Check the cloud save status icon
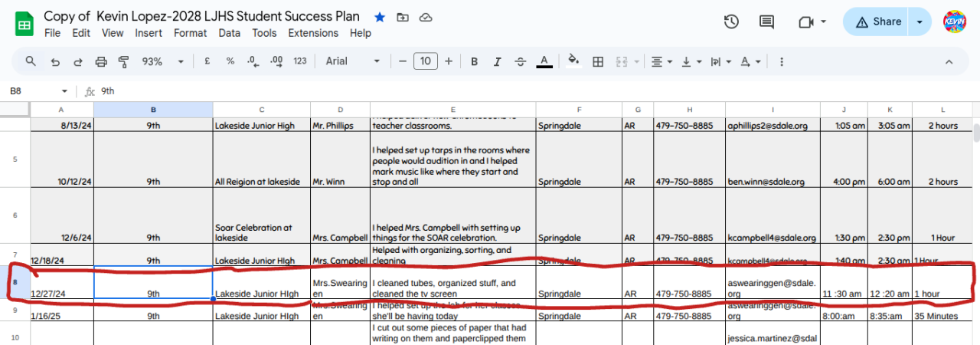Viewport: 980px width, 345px height. click(426, 17)
